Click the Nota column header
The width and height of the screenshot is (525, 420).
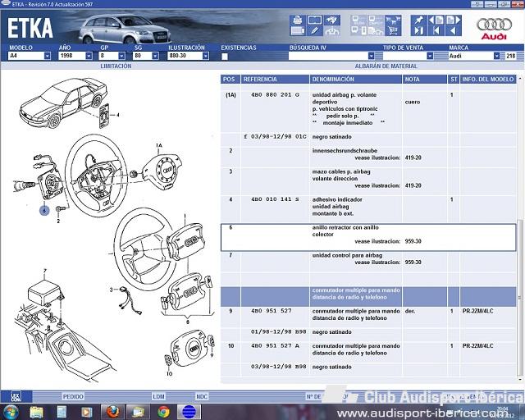pos(425,80)
